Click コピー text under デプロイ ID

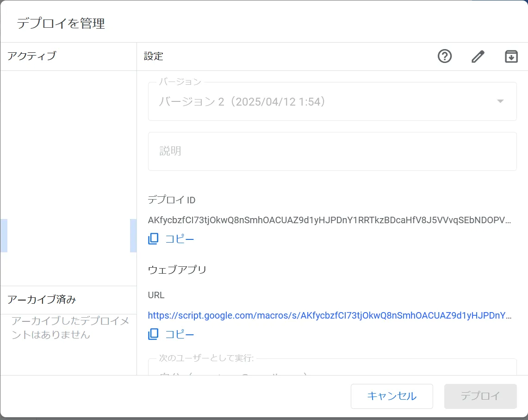180,239
